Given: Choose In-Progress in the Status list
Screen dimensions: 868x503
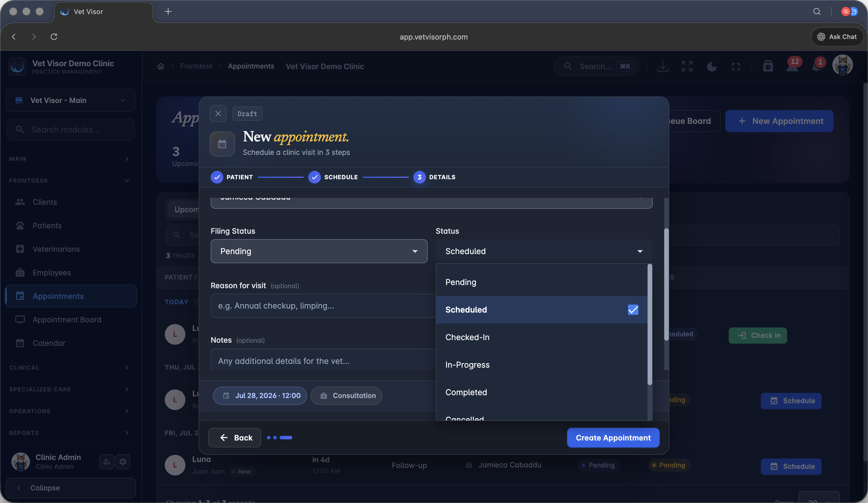Looking at the screenshot, I should pos(541,365).
